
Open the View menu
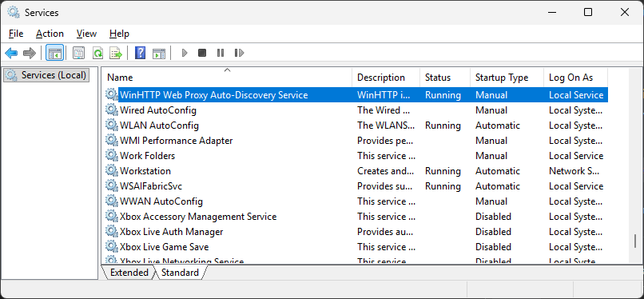86,34
